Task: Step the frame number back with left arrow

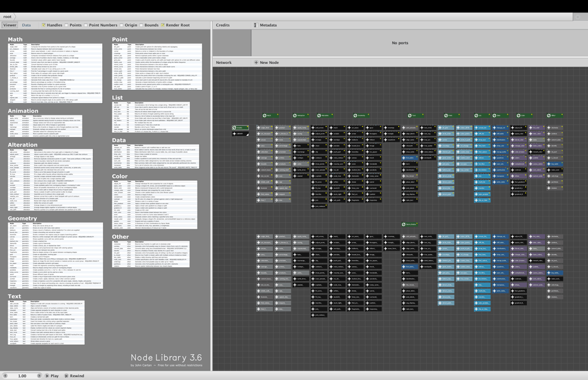Action: [x=5, y=375]
